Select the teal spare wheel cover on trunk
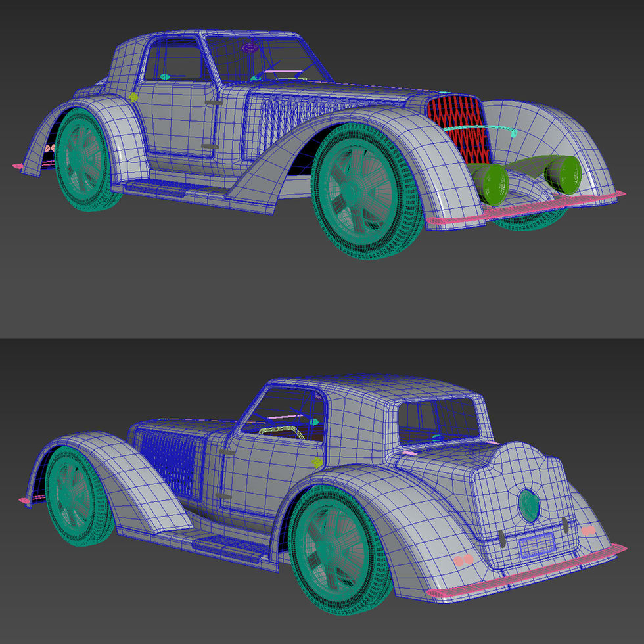 tap(529, 505)
